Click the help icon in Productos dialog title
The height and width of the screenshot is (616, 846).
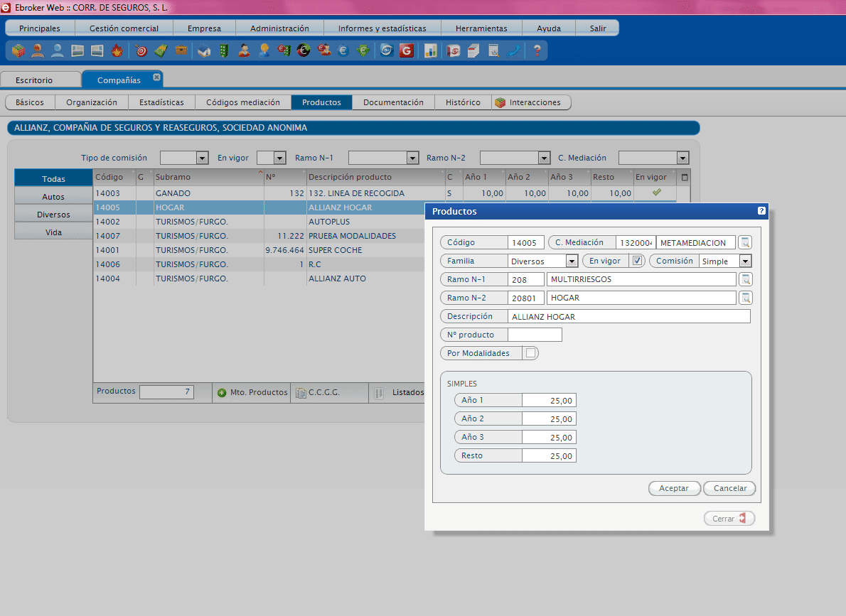761,211
